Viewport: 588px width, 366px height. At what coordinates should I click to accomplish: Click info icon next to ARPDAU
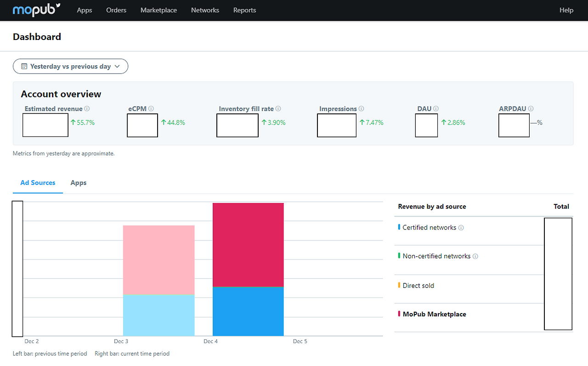[531, 109]
